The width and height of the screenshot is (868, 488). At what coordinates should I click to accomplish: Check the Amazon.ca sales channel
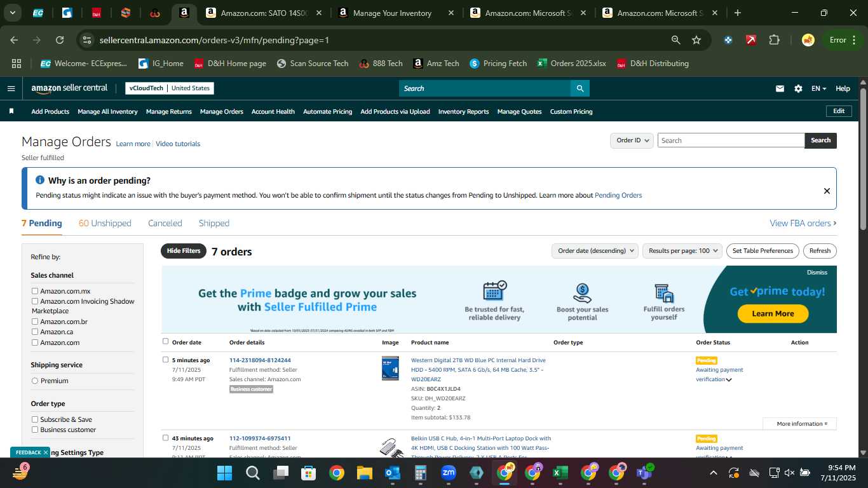pyautogui.click(x=35, y=332)
